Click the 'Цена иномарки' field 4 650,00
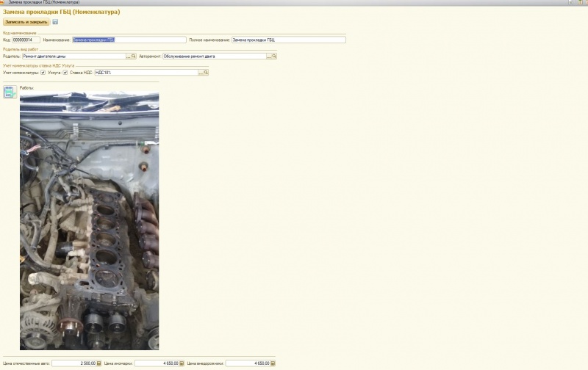This screenshot has width=588, height=370. [157, 363]
